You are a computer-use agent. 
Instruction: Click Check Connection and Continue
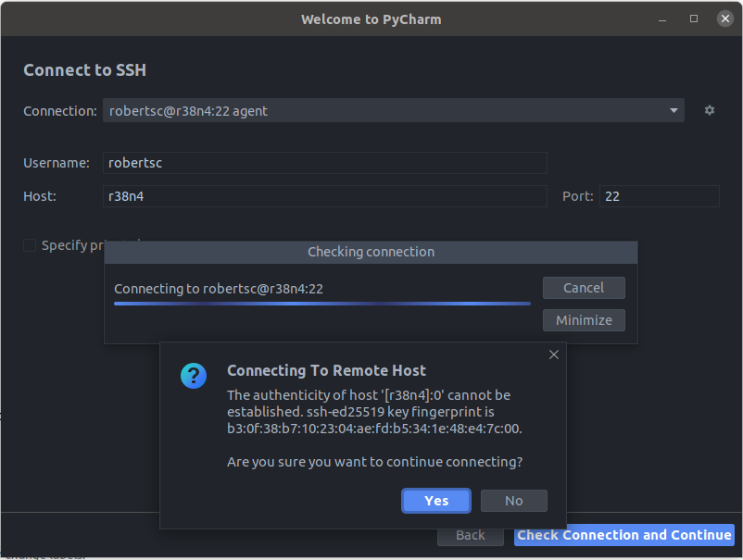tap(623, 535)
